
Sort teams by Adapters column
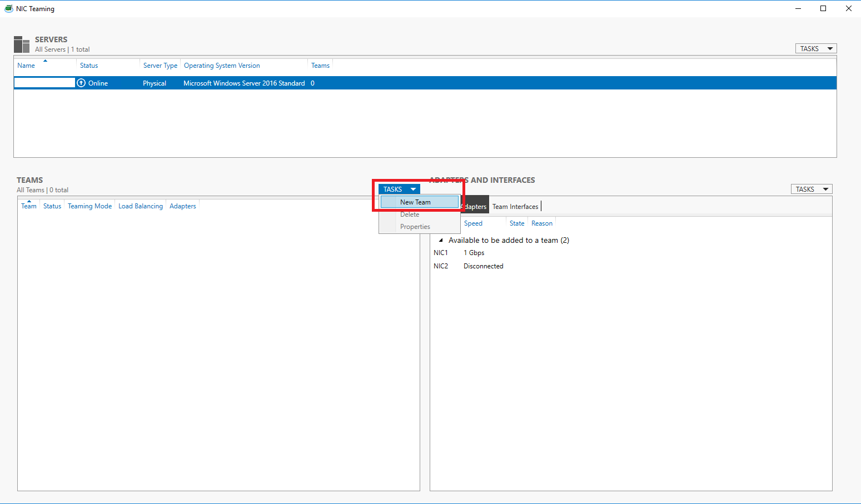coord(183,206)
